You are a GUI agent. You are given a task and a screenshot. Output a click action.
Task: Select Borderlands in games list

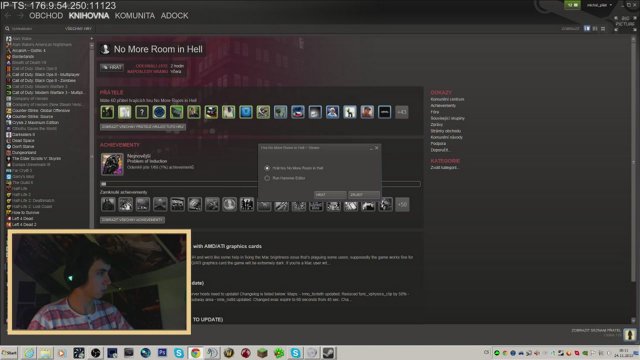(x=23, y=56)
